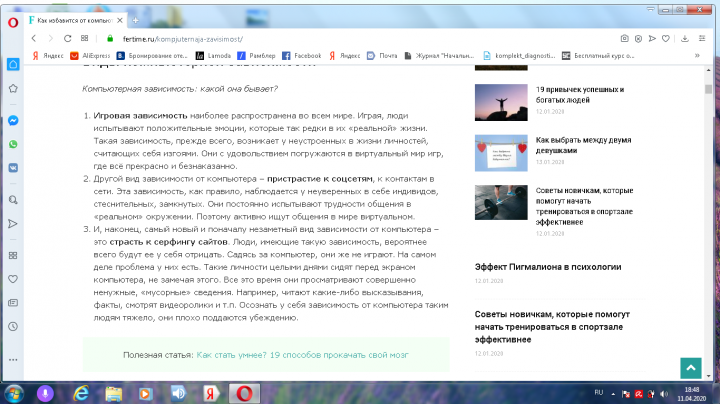720x404 pixels.
Task: Open Messenger in the sidebar
Action: [13, 120]
